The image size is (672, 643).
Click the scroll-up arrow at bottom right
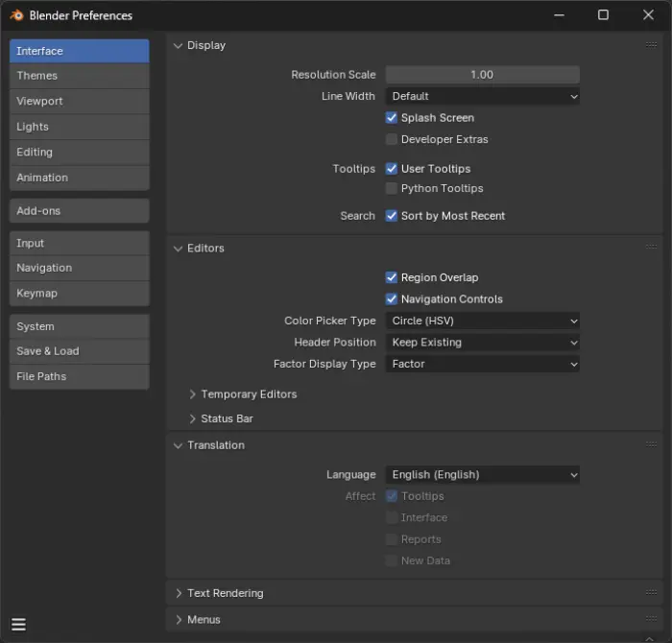click(650, 639)
